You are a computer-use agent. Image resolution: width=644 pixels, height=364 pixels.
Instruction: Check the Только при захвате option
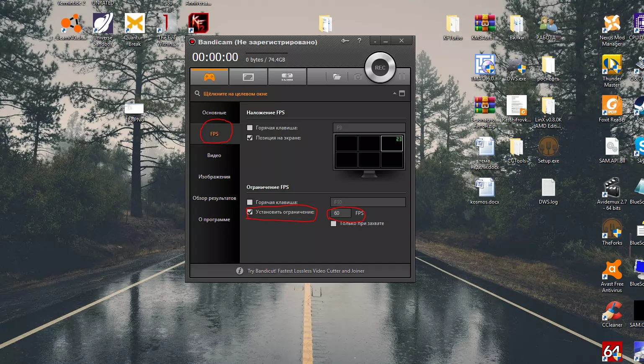click(x=334, y=223)
